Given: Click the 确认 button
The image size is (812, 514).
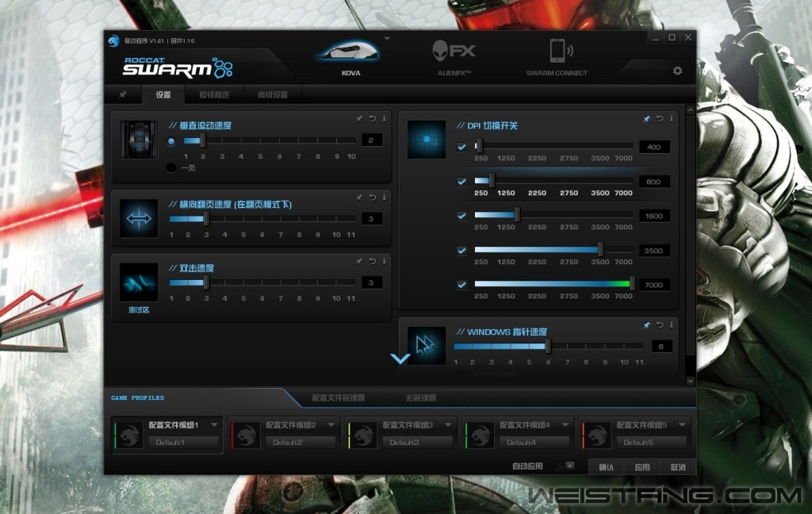Looking at the screenshot, I should pos(607,467).
